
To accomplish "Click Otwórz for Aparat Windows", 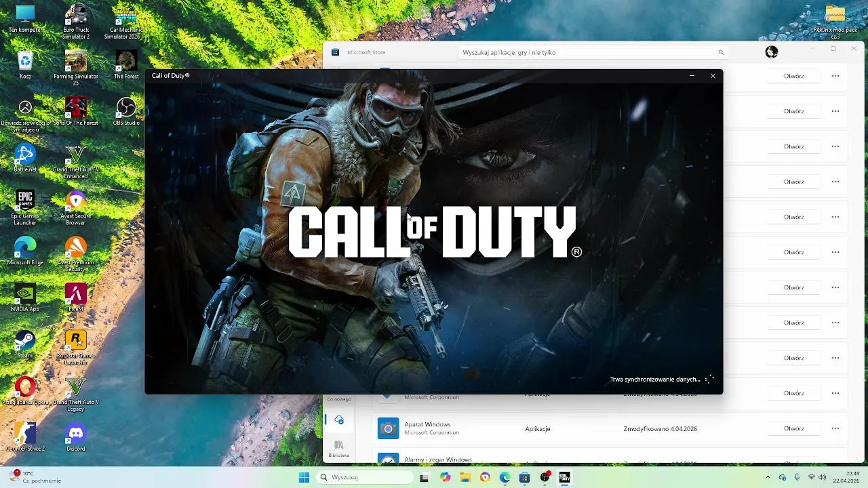I will [x=793, y=428].
